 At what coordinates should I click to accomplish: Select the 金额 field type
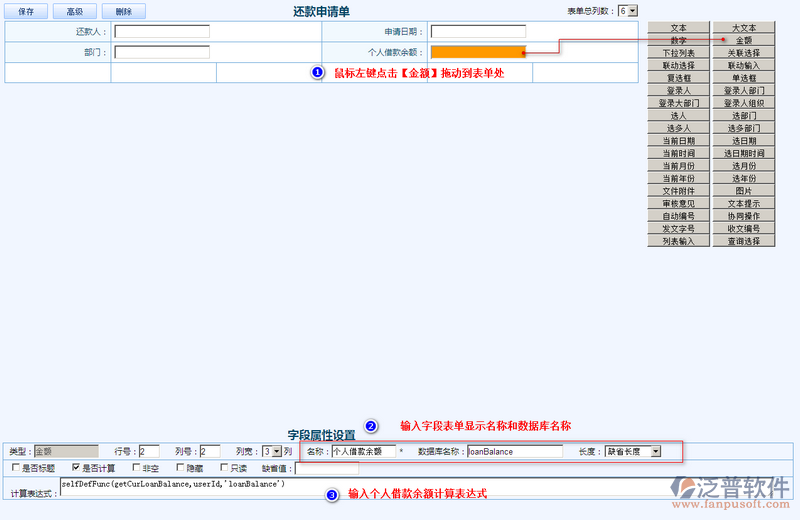743,40
